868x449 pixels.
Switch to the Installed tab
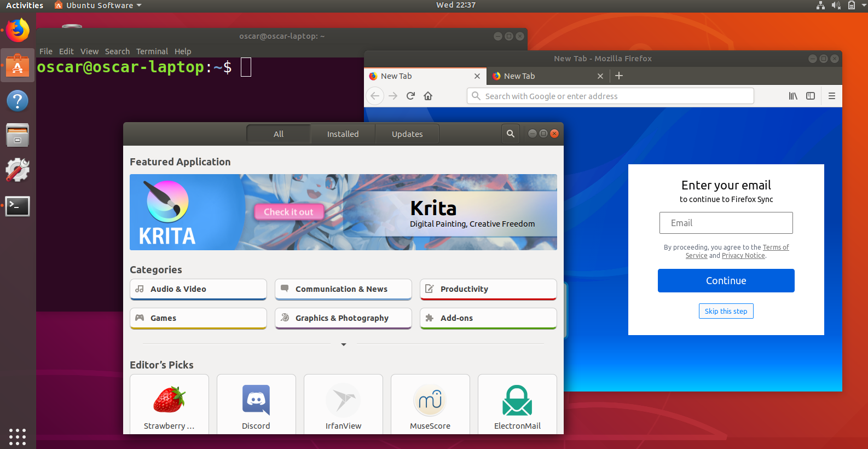343,134
